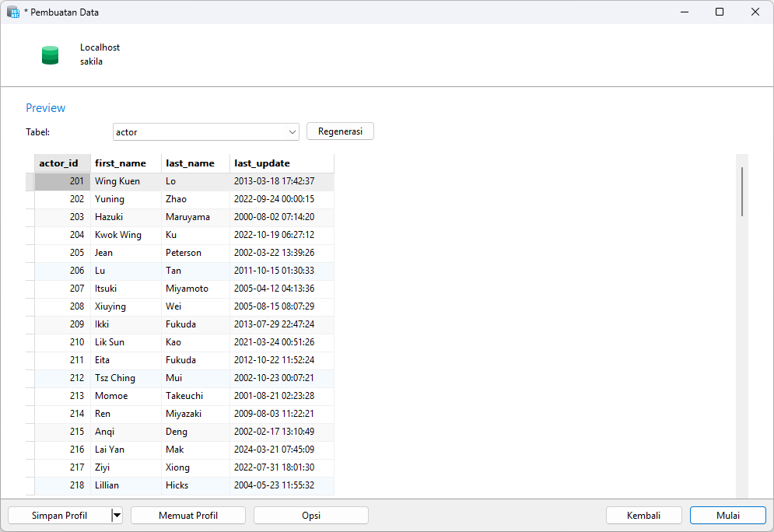Select the cell 'Kwok Wing'
This screenshot has height=532, width=774.
(126, 235)
